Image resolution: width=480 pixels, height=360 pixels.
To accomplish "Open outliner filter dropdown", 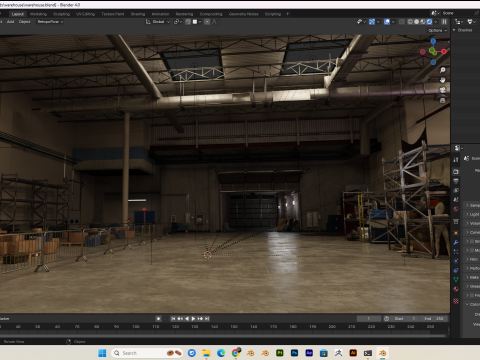I will tap(471, 22).
